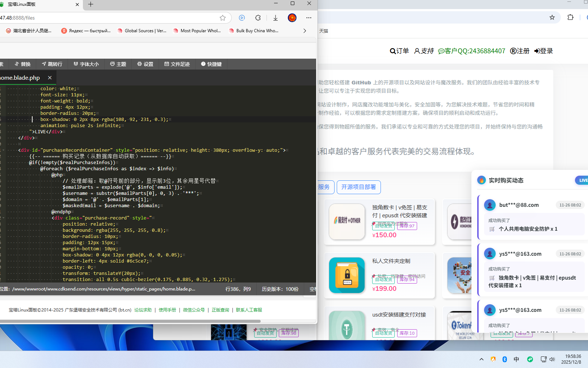588x368 pixels.
Task: Open the 替换 (replace) editor tool
Action: point(22,64)
